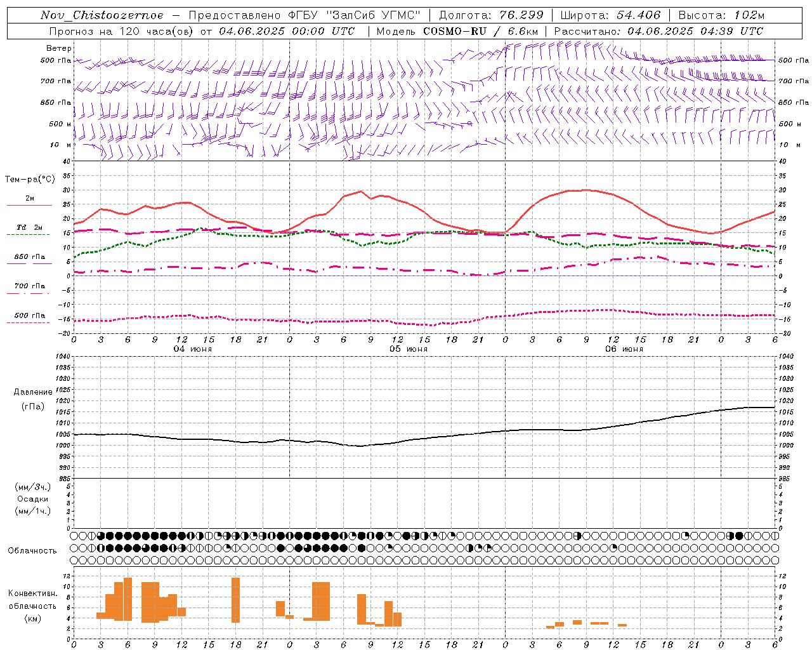Screen dimensions: 812x650
Task: Click the 1040 value on left pressure axis
Action: (62, 357)
